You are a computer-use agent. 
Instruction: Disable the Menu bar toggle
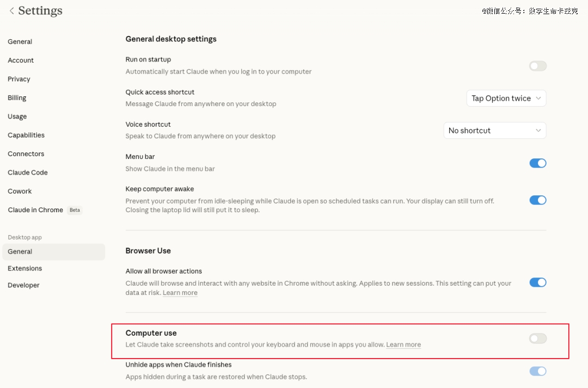[x=538, y=163]
